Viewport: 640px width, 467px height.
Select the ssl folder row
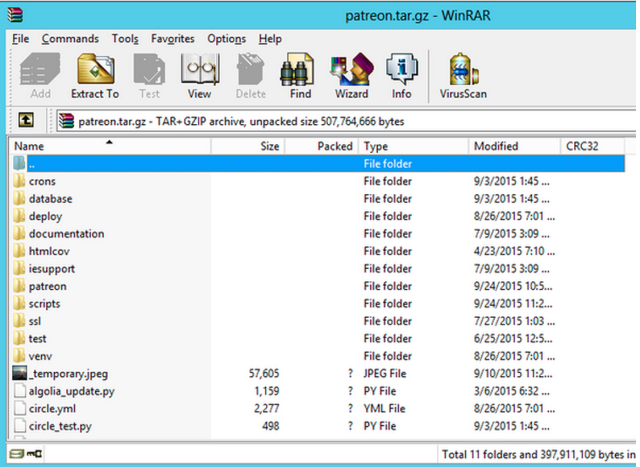(317, 321)
